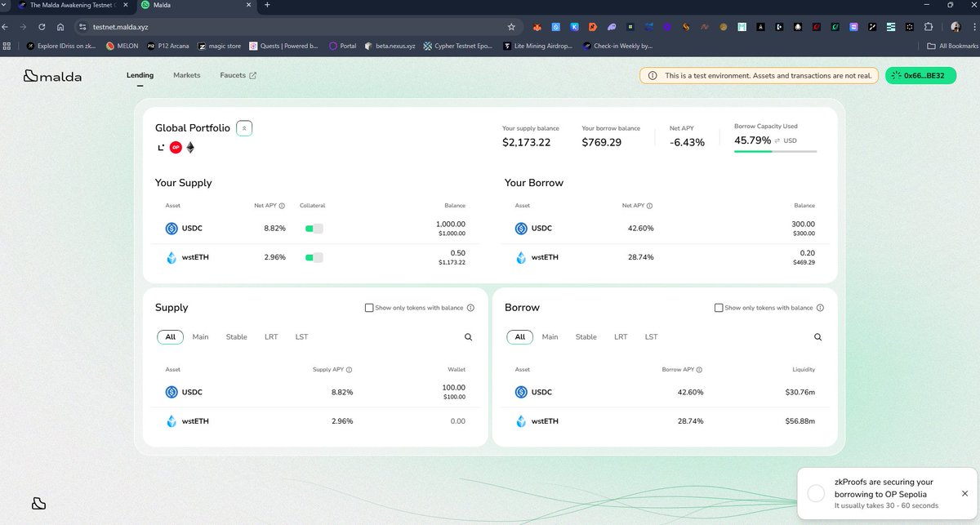This screenshot has width=980, height=525.
Task: Open the magic store bookmark
Action: pos(221,46)
